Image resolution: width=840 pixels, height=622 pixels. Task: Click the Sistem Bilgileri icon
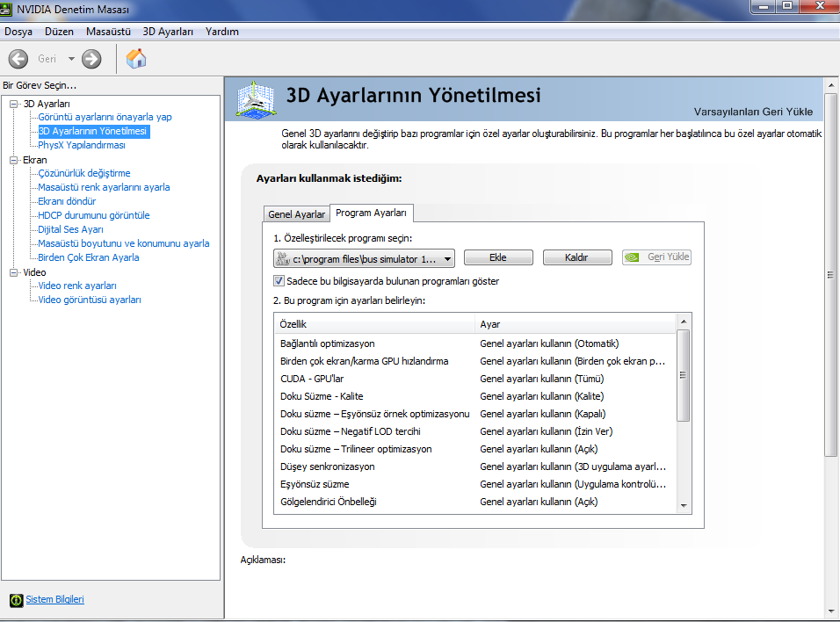(16, 600)
